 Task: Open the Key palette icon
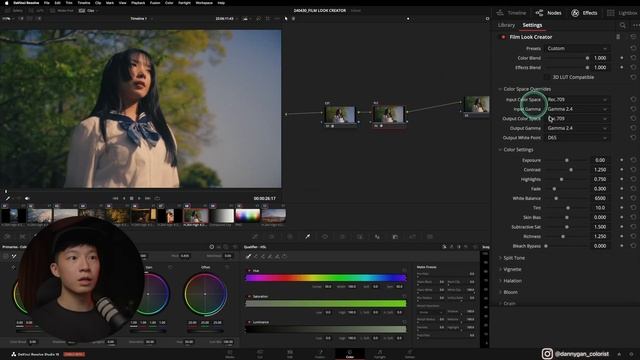tap(395, 237)
